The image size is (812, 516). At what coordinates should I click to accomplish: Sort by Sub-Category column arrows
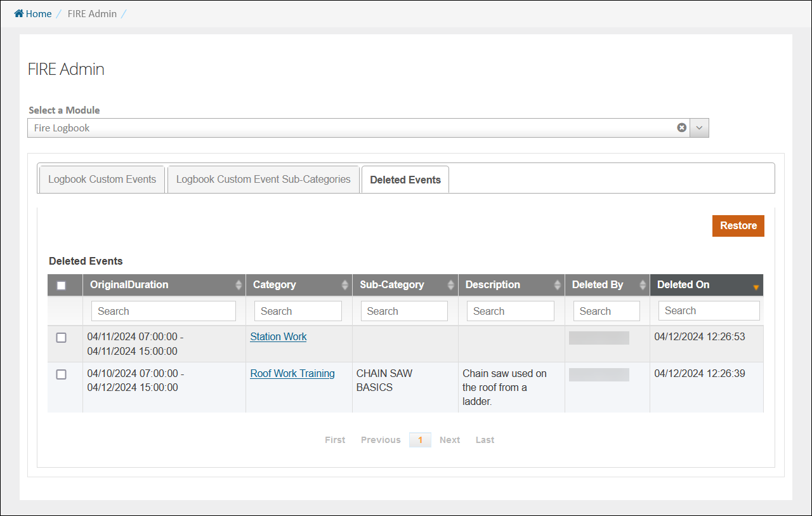coord(451,285)
